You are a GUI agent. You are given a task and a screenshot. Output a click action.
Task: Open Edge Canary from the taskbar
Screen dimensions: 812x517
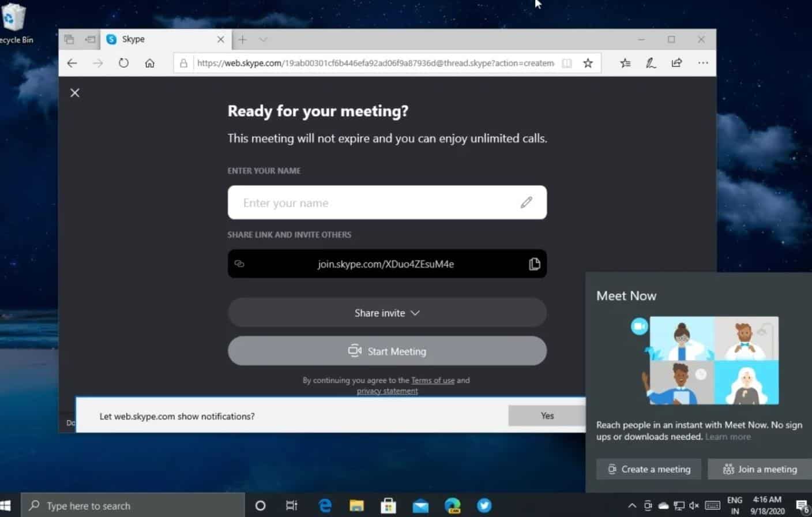click(453, 505)
